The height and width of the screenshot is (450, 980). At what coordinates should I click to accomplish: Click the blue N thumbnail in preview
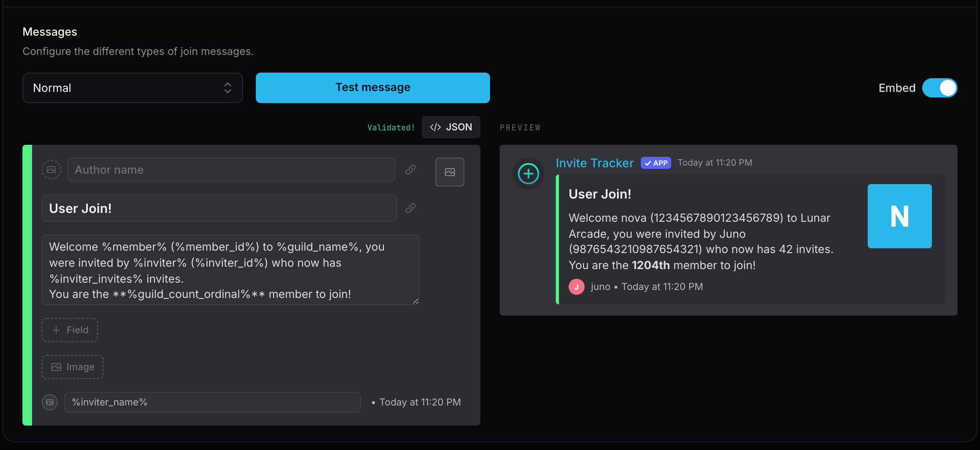tap(900, 216)
